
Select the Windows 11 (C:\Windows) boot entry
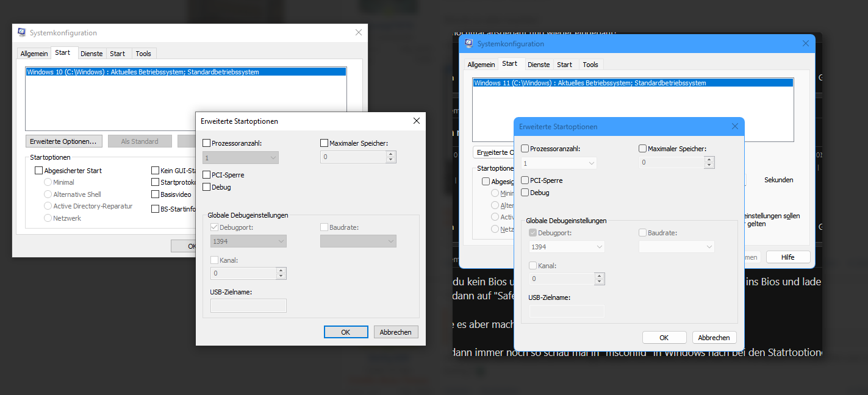click(x=633, y=83)
